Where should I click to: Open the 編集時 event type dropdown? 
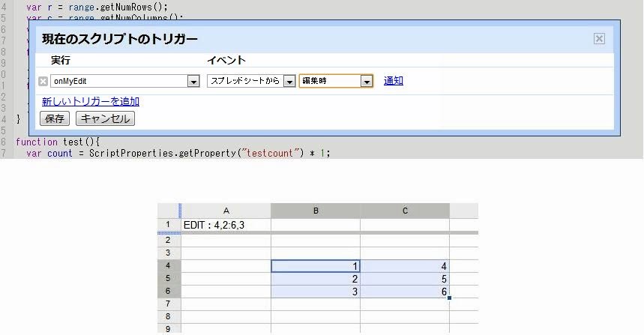coord(366,81)
